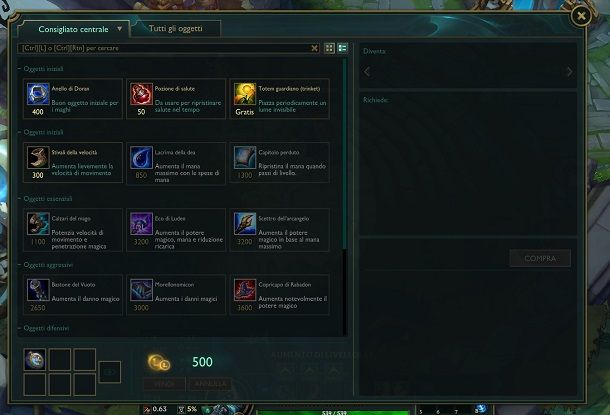Viewport: 610px width, 415px height.
Task: Choose the Totem guardiano trinket icon
Action: (x=245, y=94)
